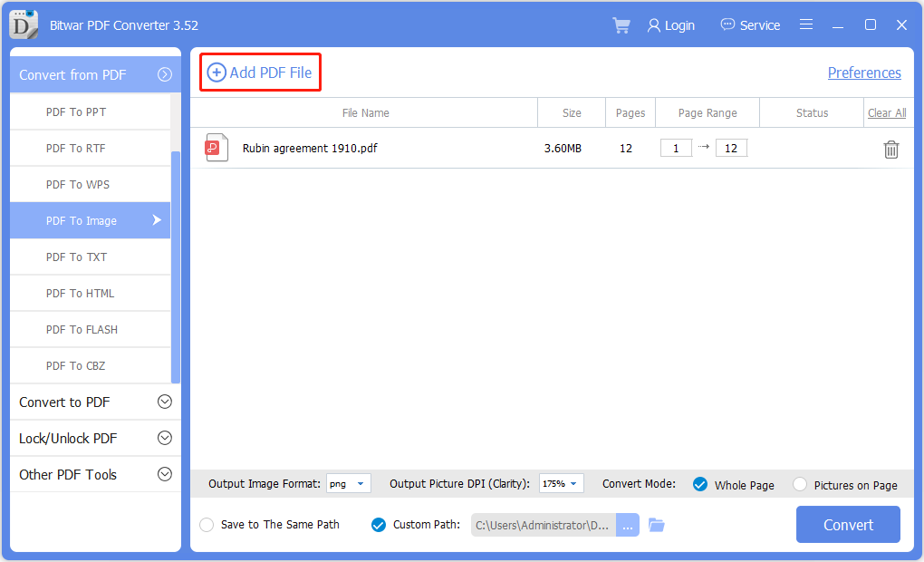
Task: Delete Rubin agreement 1910.pdf with trash icon
Action: point(890,150)
